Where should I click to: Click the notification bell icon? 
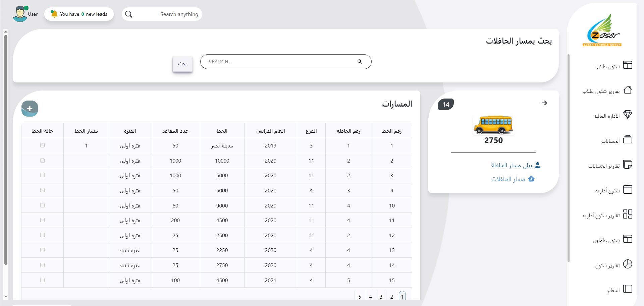(x=54, y=14)
